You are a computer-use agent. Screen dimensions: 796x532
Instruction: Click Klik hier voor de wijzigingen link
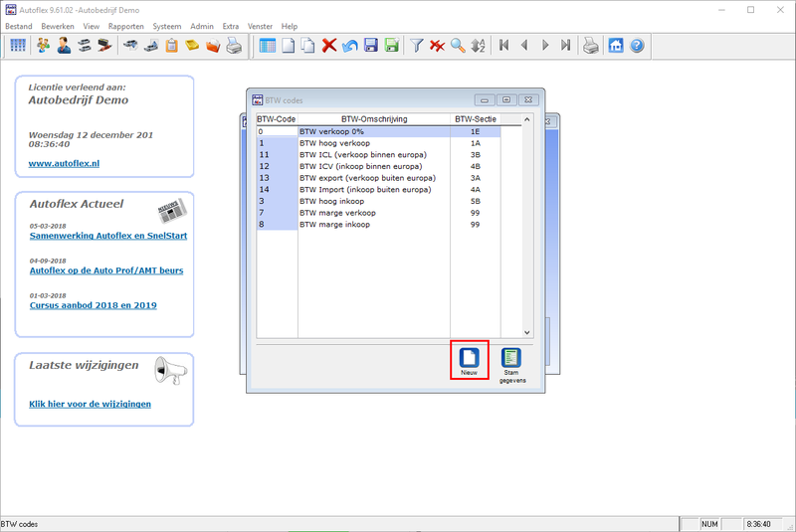tap(90, 404)
